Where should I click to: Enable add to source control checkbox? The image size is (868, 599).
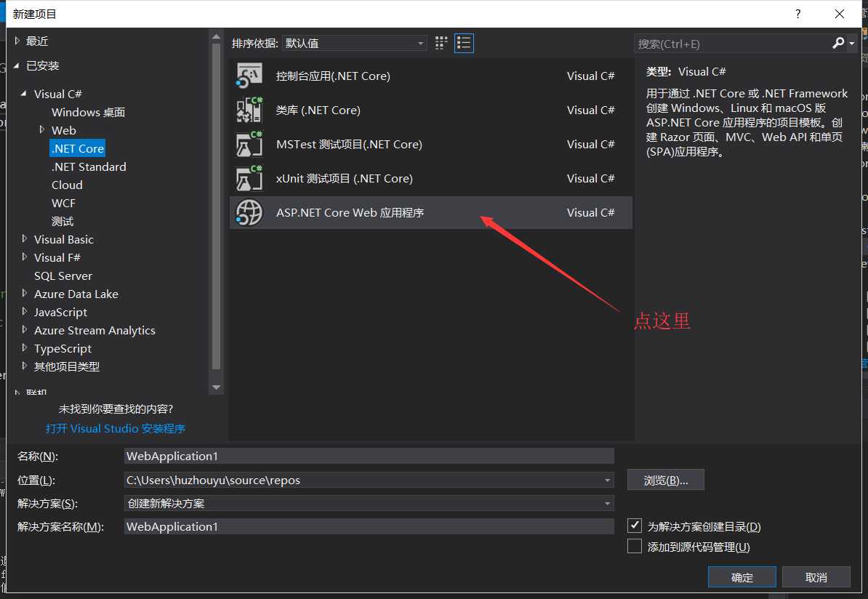pyautogui.click(x=635, y=547)
